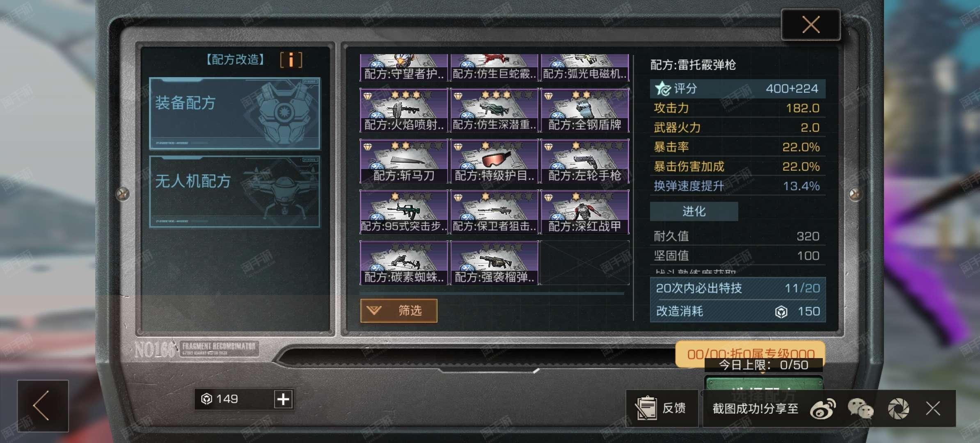This screenshot has width=980, height=443.
Task: Dismiss the screenshot share bar
Action: pyautogui.click(x=933, y=409)
